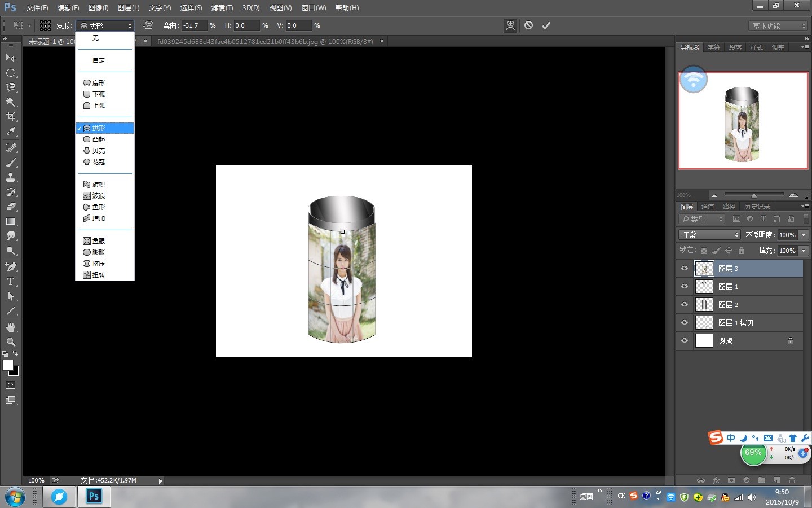812x508 pixels.
Task: Select the Eyedropper tool
Action: [x=11, y=132]
